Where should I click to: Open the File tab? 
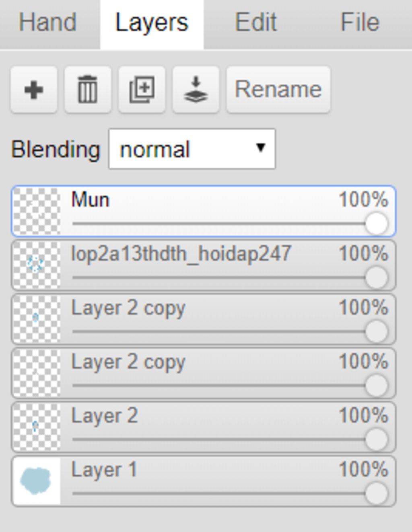(360, 23)
